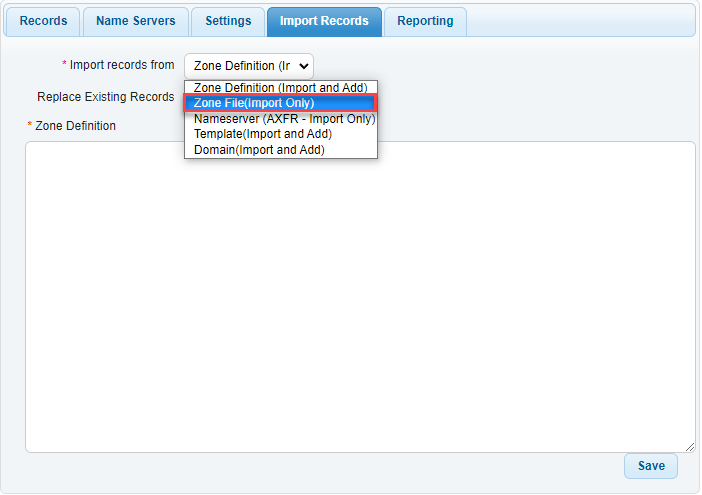Screen dimensions: 702x495
Task: Click inside the Zone Definition text area
Action: point(360,297)
